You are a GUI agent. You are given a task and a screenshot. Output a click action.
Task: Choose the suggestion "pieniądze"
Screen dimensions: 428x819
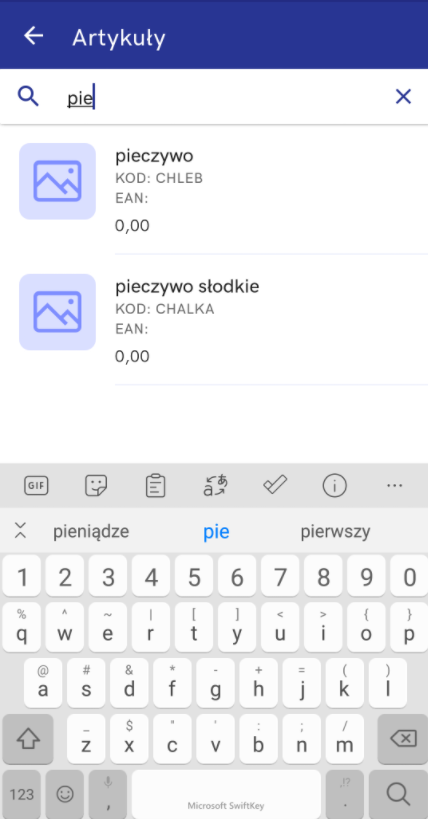pyautogui.click(x=91, y=532)
